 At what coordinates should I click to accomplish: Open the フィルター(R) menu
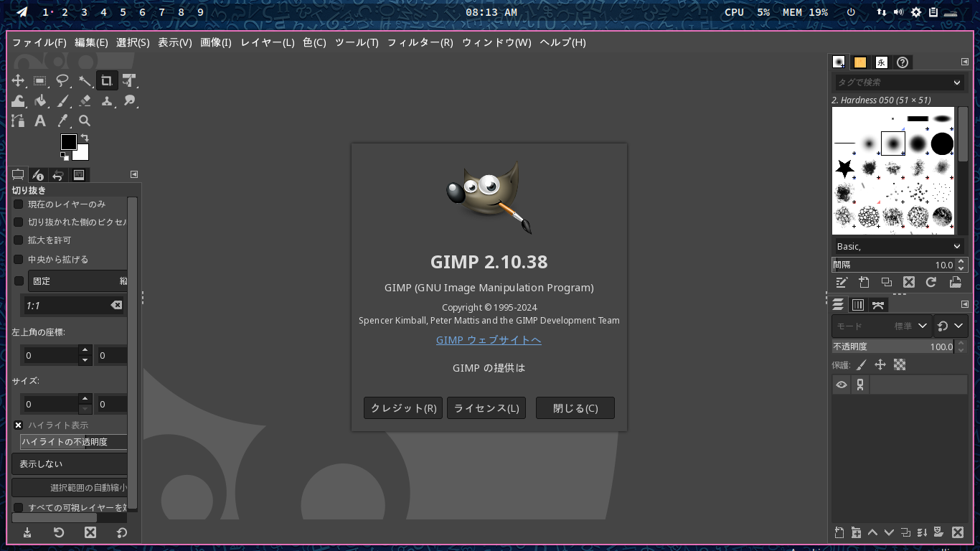(x=420, y=42)
